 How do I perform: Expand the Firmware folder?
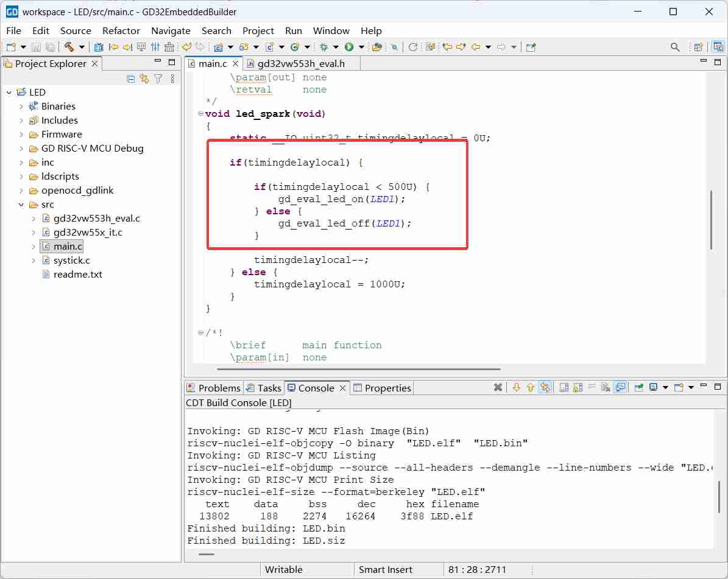pyautogui.click(x=21, y=135)
